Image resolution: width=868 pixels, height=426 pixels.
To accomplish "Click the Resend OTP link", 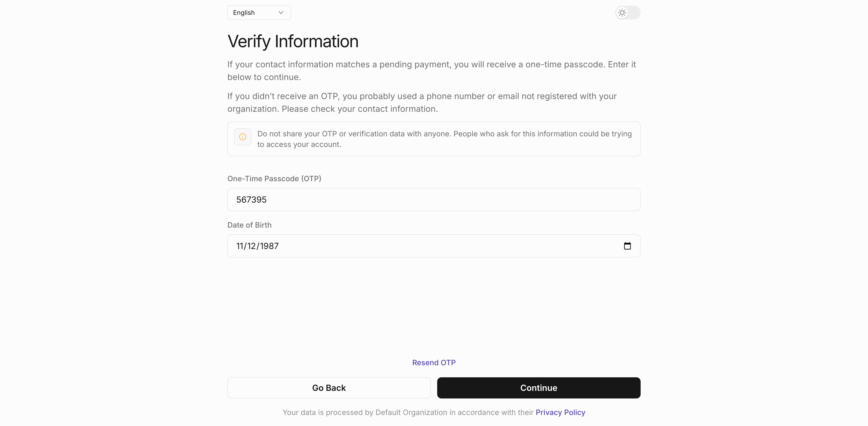I will tap(434, 362).
